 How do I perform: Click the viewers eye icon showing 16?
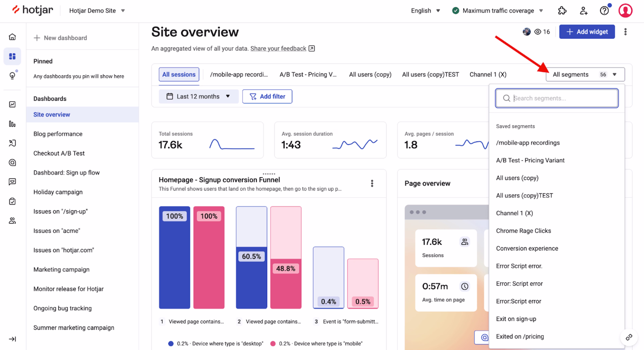(538, 32)
